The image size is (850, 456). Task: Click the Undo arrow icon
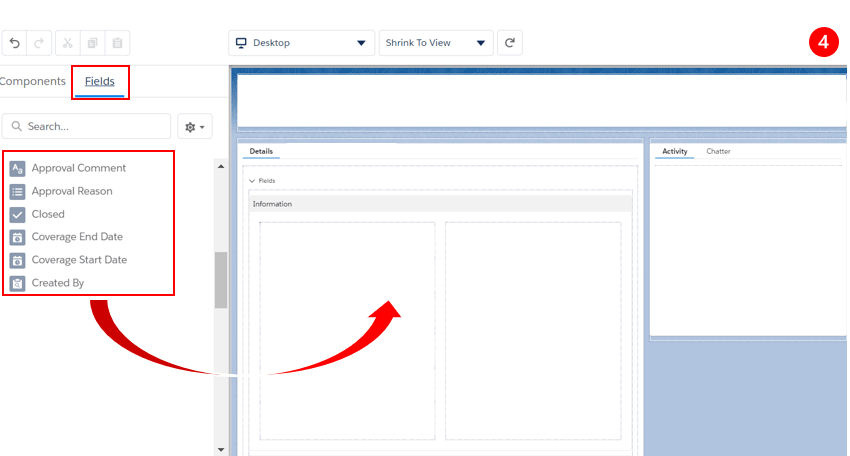click(x=15, y=43)
